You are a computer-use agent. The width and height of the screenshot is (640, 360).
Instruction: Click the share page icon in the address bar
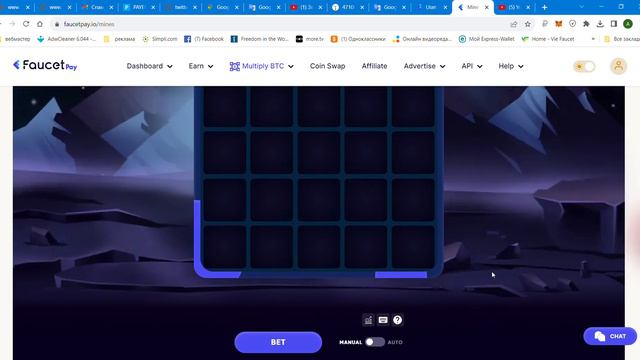tap(513, 24)
